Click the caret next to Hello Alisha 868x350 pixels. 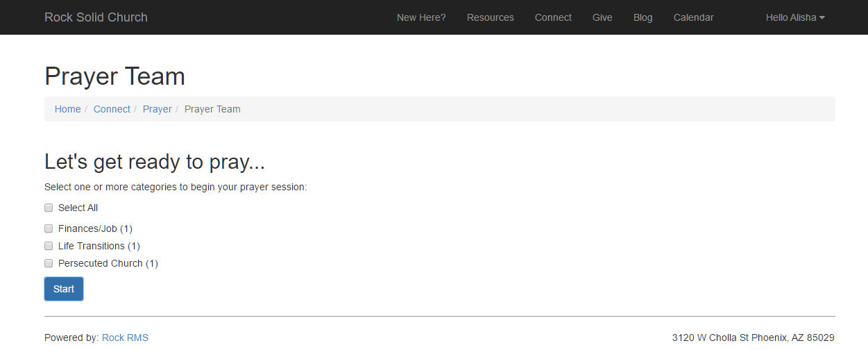822,18
